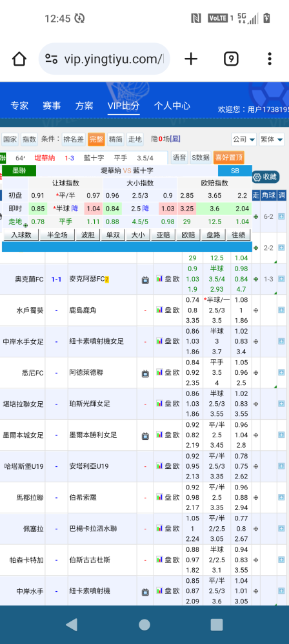Open live TV icon for 悉尼FC match
Image resolution: width=289 pixels, height=644 pixels.
click(x=145, y=374)
